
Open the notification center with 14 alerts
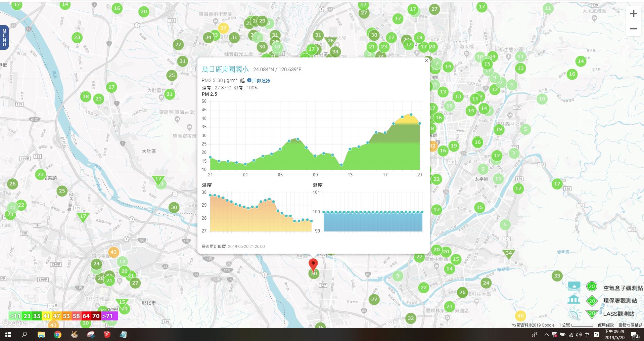(x=635, y=335)
